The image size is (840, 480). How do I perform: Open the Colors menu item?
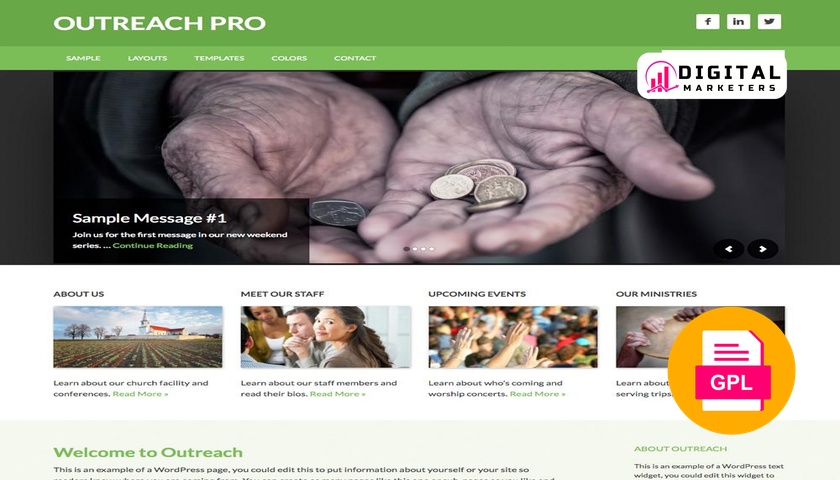pos(289,58)
